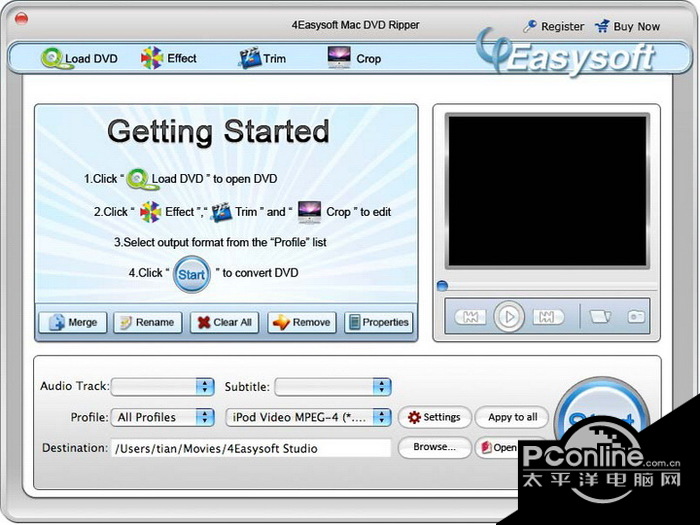The image size is (700, 525).
Task: Click the Buy Now link text
Action: [x=637, y=27]
